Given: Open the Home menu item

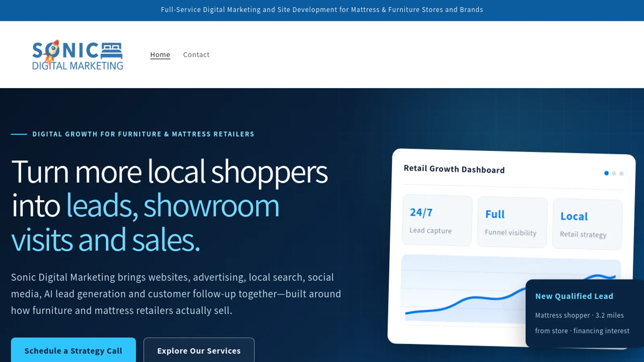Looking at the screenshot, I should point(160,55).
